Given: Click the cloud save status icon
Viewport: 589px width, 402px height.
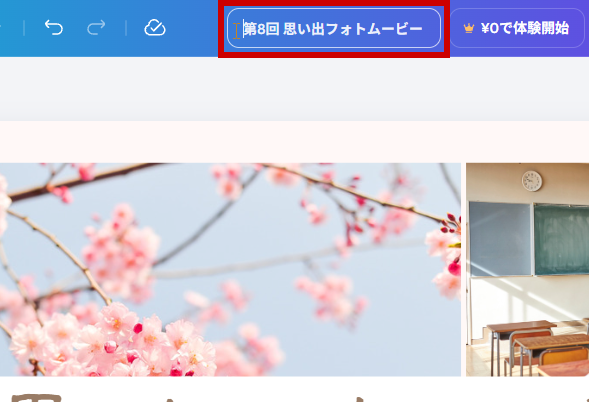Looking at the screenshot, I should pos(155,28).
